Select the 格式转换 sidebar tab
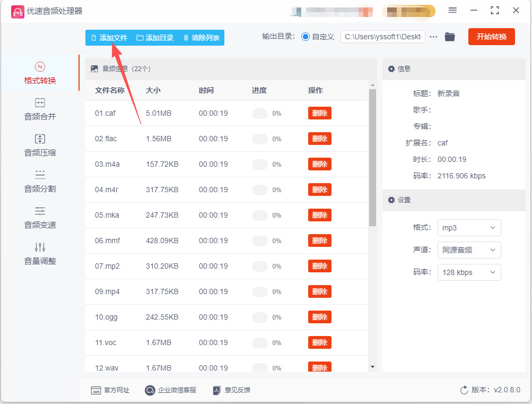Screen dimensions: 532x404 pyautogui.click(x=40, y=73)
